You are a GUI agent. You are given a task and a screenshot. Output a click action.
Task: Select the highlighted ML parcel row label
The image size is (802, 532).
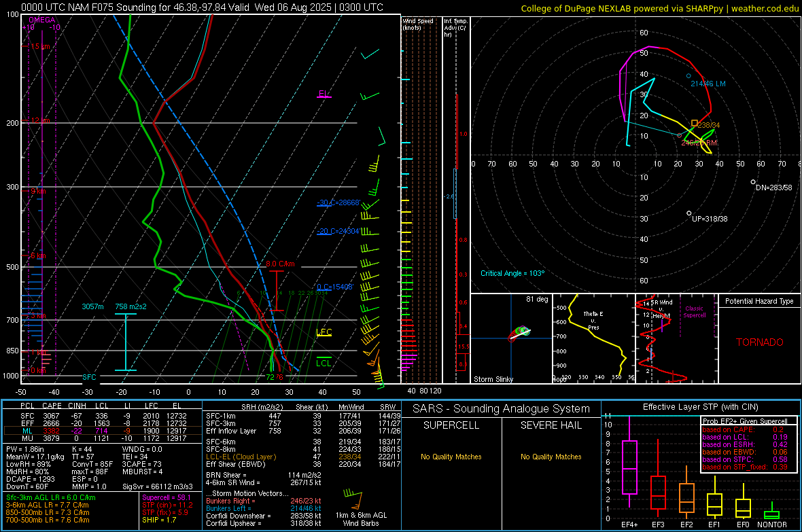click(x=27, y=431)
